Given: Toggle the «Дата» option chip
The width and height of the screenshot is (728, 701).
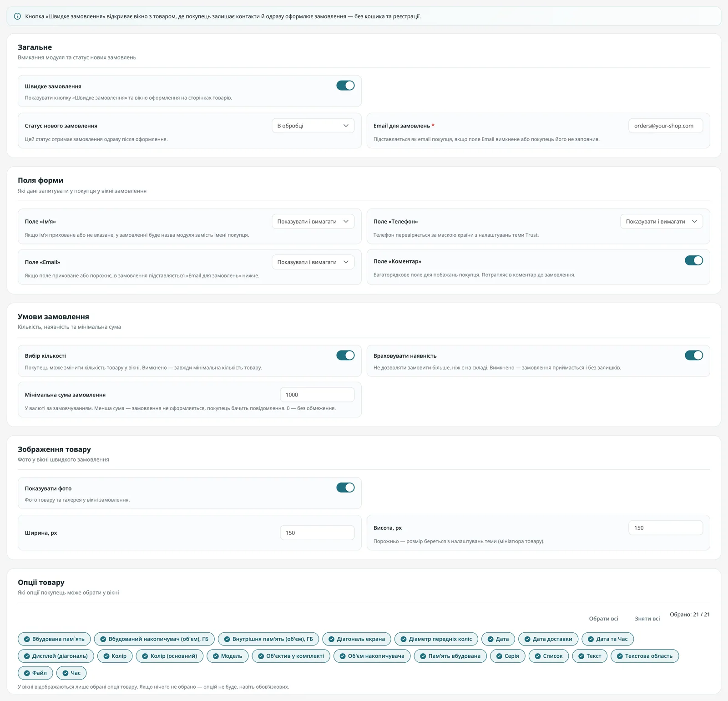Looking at the screenshot, I should click(x=498, y=639).
